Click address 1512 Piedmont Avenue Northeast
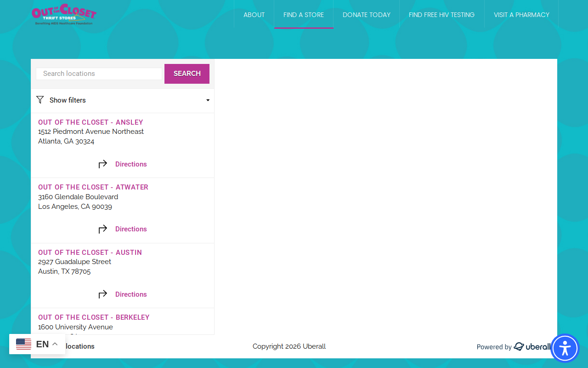Viewport: 588px width, 368px height. click(91, 132)
